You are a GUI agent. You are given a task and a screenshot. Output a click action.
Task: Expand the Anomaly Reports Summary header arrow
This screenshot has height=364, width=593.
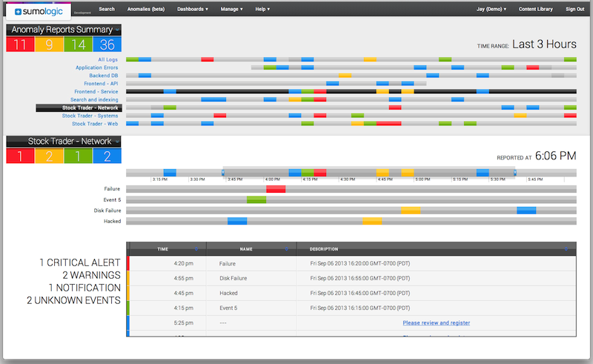[118, 30]
